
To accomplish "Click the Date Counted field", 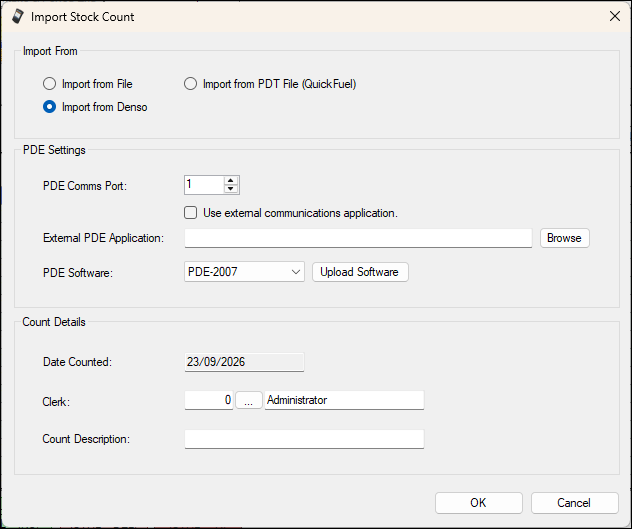I will [x=244, y=362].
